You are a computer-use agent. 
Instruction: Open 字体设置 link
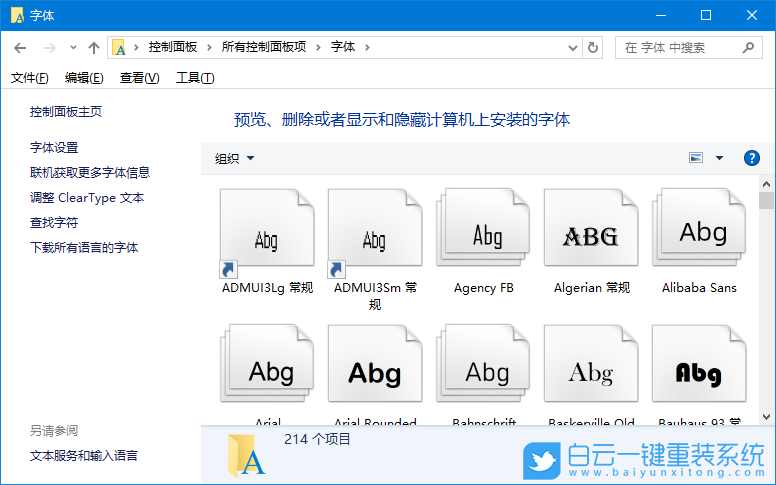pyautogui.click(x=54, y=147)
